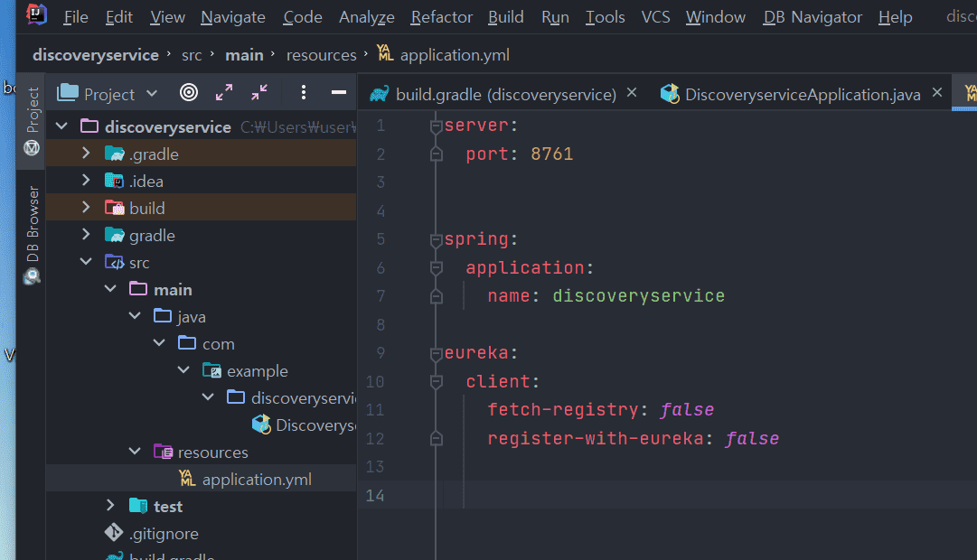Switch to DiscoveryserviceApplication.java tab
The image size is (977, 560).
click(x=802, y=94)
